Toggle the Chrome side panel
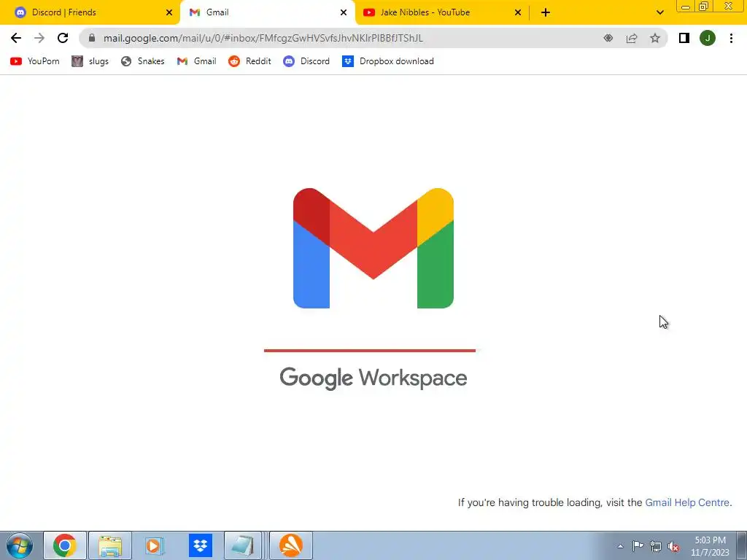This screenshot has width=747, height=560. click(684, 38)
